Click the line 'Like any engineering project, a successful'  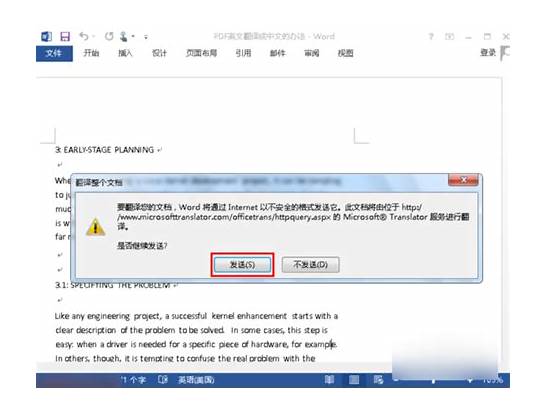pos(196,316)
